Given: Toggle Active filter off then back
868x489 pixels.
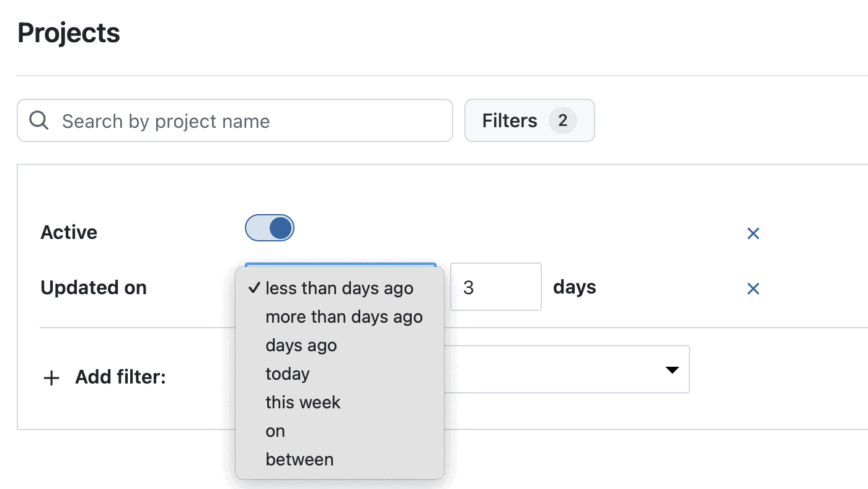Looking at the screenshot, I should 270,228.
